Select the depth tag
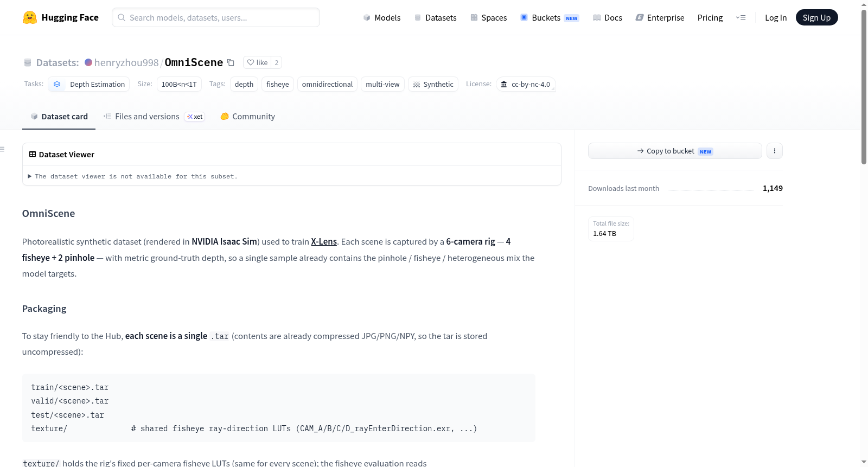868x467 pixels. pos(244,84)
